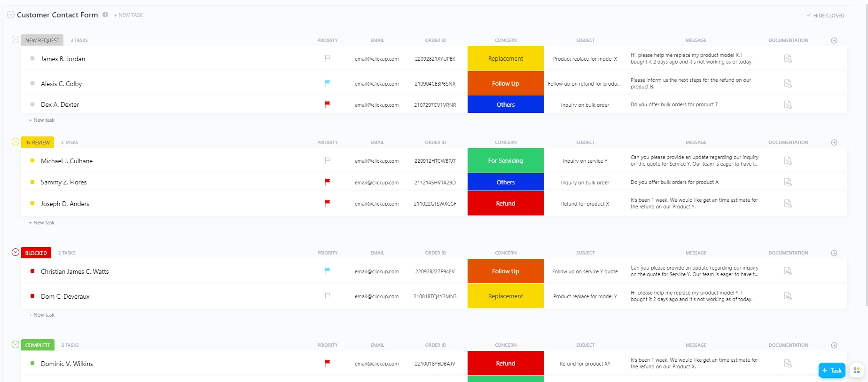This screenshot has height=382, width=868.
Task: Open Follow Up concern dropdown for Alexis C. Colby
Action: click(506, 83)
